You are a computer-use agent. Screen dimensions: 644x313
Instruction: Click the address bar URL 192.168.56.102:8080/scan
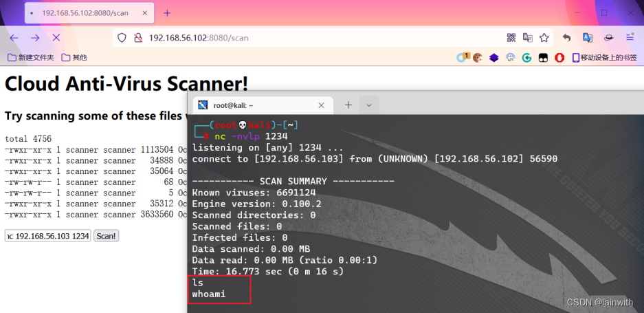point(199,38)
